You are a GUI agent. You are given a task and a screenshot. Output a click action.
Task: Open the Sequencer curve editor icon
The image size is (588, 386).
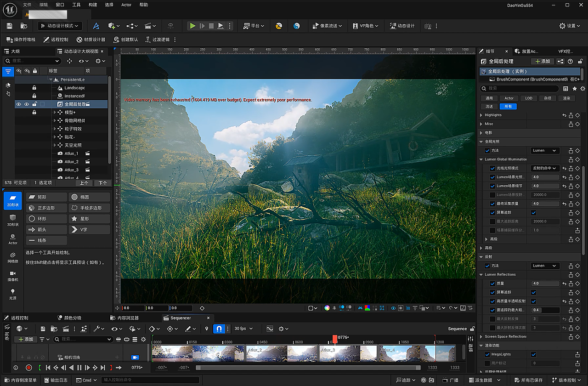point(270,329)
